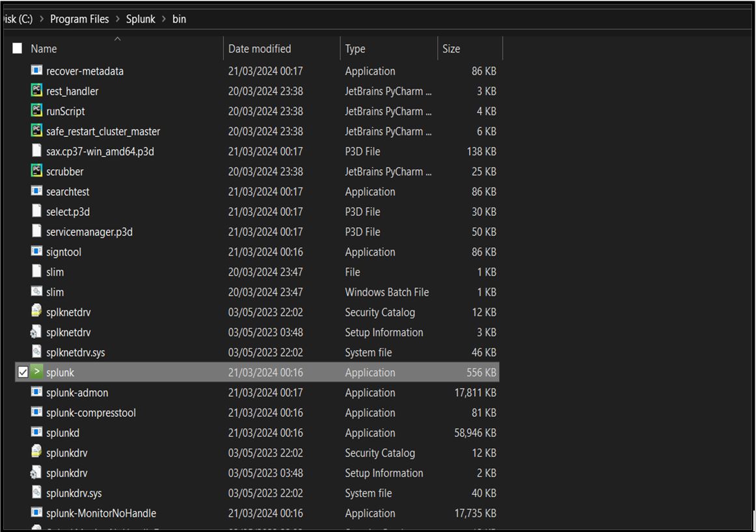Toggle the select-all checkbox above the file list
Image resolution: width=756 pixels, height=532 pixels.
click(17, 47)
